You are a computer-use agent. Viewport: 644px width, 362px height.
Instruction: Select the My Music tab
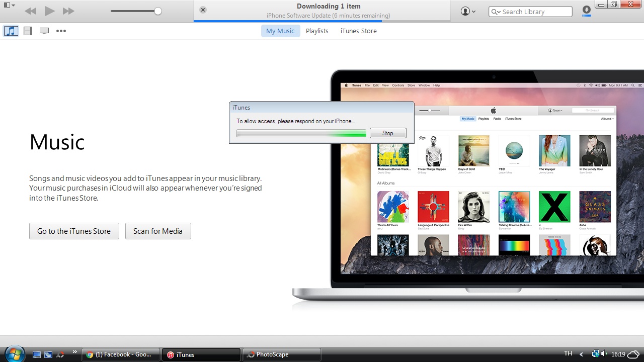coord(280,31)
